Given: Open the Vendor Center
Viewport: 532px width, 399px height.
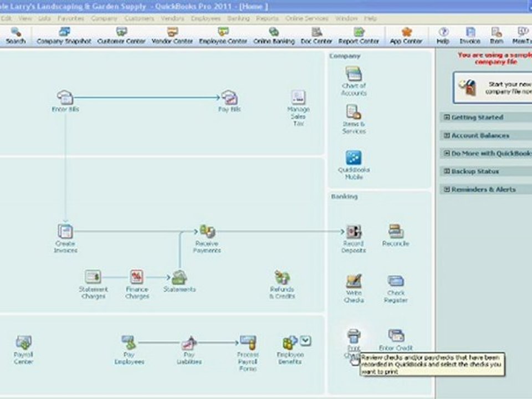Looking at the screenshot, I should pyautogui.click(x=172, y=36).
